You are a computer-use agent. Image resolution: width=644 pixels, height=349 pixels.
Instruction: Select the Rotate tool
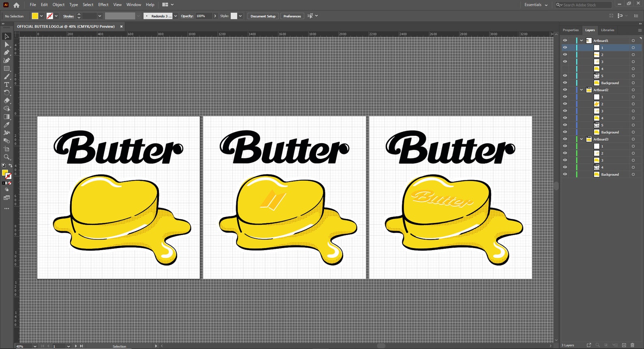6,92
